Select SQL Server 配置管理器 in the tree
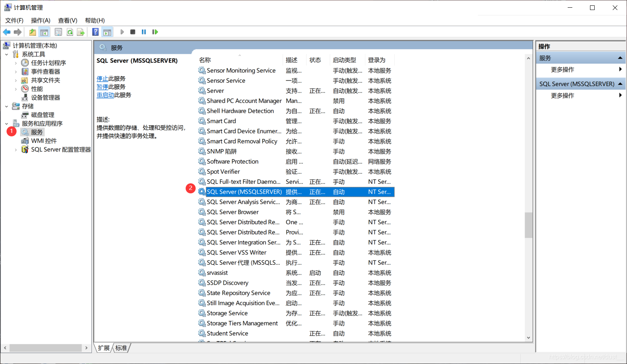 pyautogui.click(x=61, y=149)
